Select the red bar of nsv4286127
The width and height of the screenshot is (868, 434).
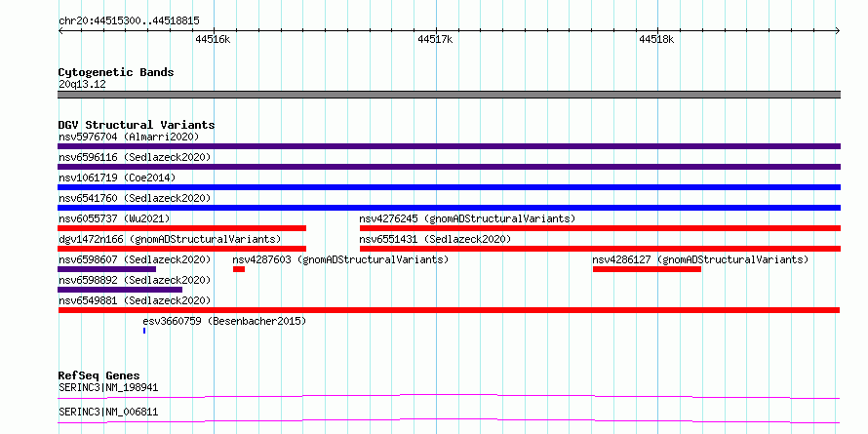tap(647, 269)
